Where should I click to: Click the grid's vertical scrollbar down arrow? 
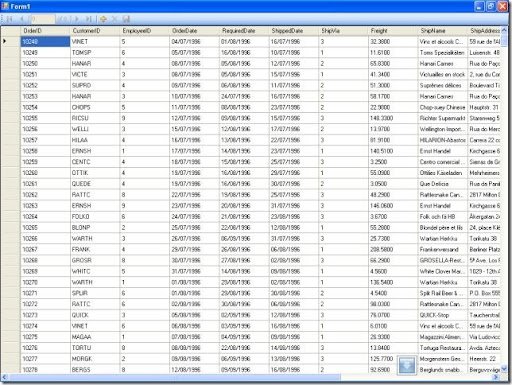pos(504,369)
